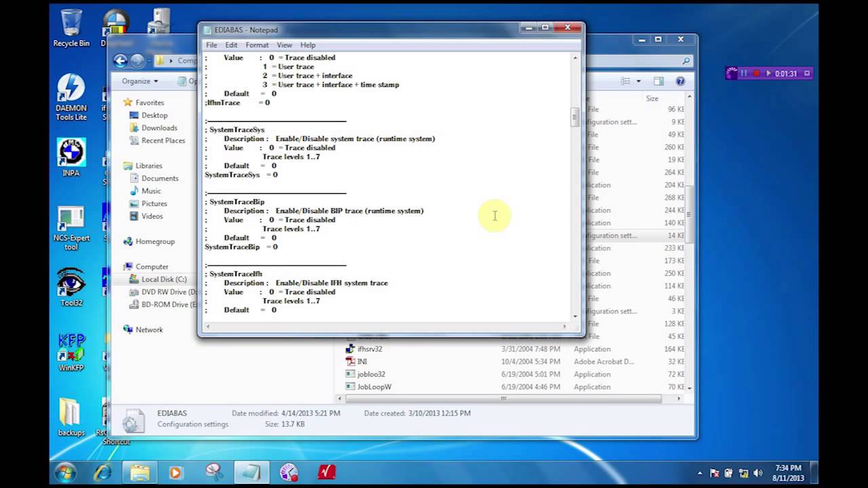The image size is (868, 488).
Task: Open Downloads in the Explorer navigation pane
Action: tap(159, 128)
